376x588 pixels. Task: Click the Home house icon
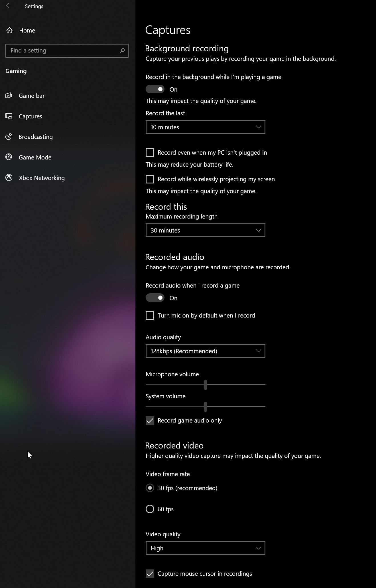(9, 30)
